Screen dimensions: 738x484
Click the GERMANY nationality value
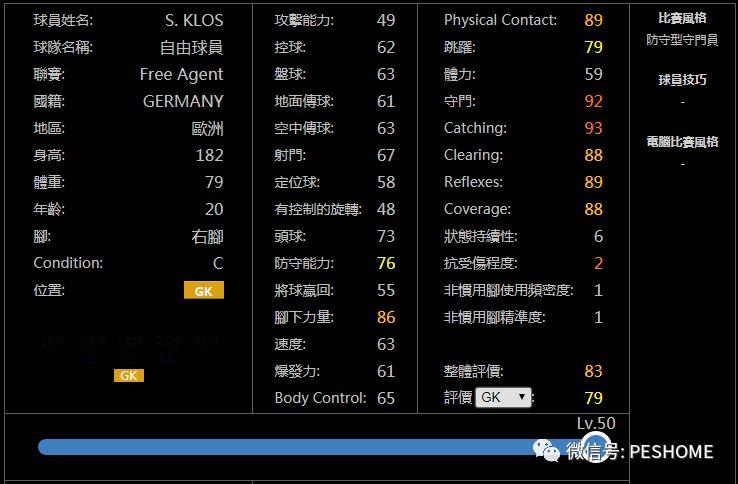[183, 101]
